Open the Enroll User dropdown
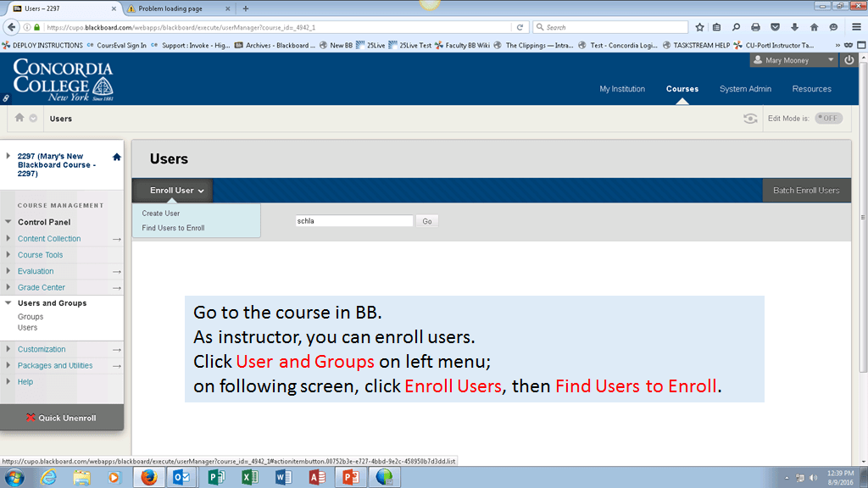The height and width of the screenshot is (488, 868). (176, 191)
